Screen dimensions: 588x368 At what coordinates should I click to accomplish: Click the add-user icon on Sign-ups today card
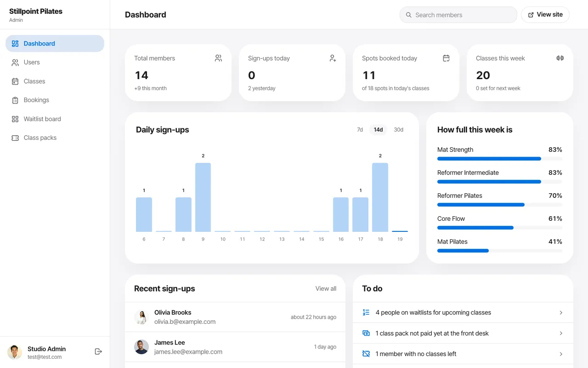tap(333, 58)
